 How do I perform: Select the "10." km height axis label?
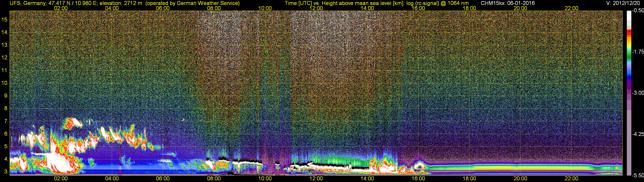point(5,83)
